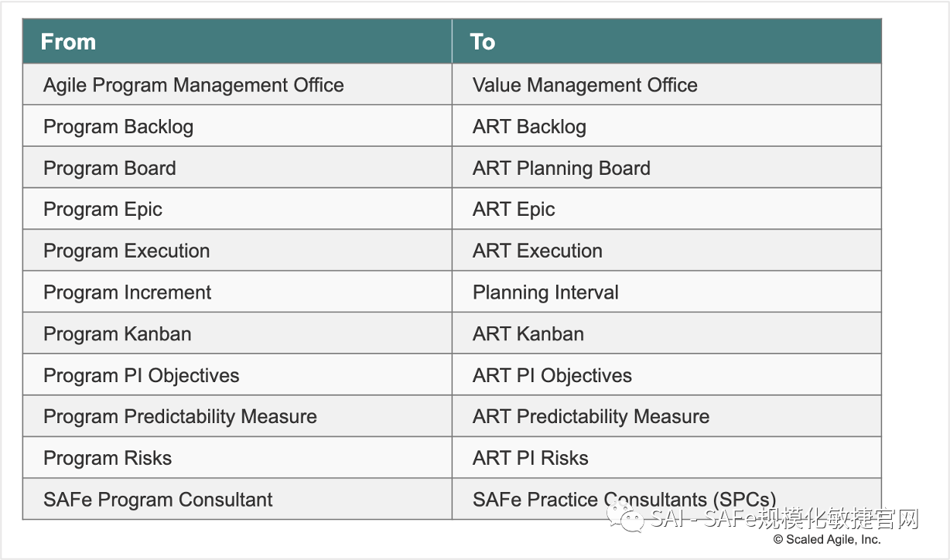
Task: Select the 'Planning Interval' cell
Action: (545, 292)
